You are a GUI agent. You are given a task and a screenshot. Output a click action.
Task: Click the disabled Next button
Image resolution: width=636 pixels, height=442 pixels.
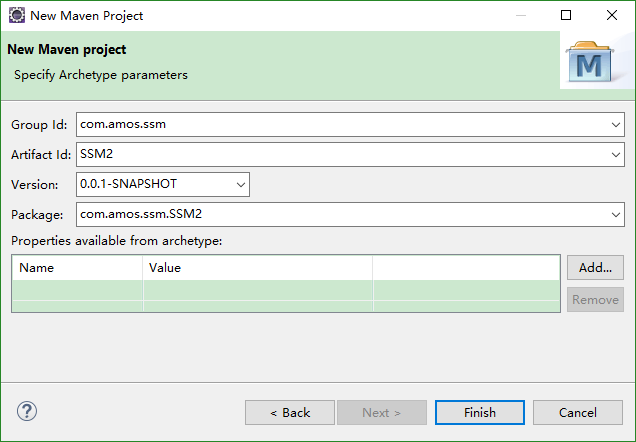[382, 412]
